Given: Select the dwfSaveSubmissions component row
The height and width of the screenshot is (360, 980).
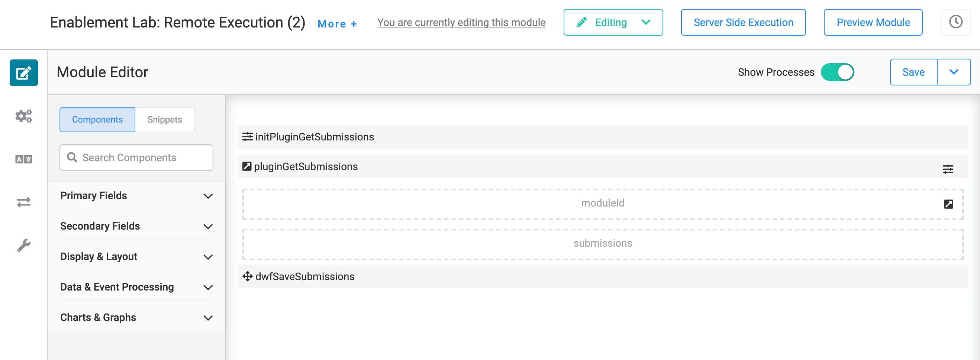Looking at the screenshot, I should (603, 276).
